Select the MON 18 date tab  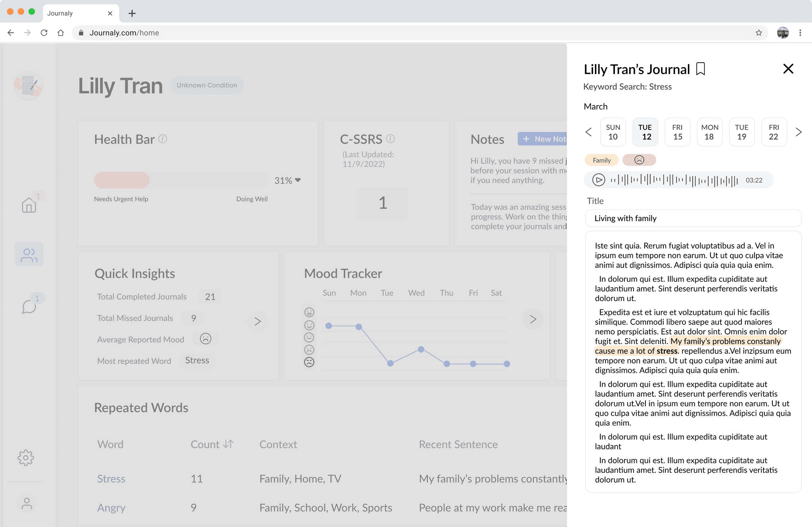tap(709, 132)
